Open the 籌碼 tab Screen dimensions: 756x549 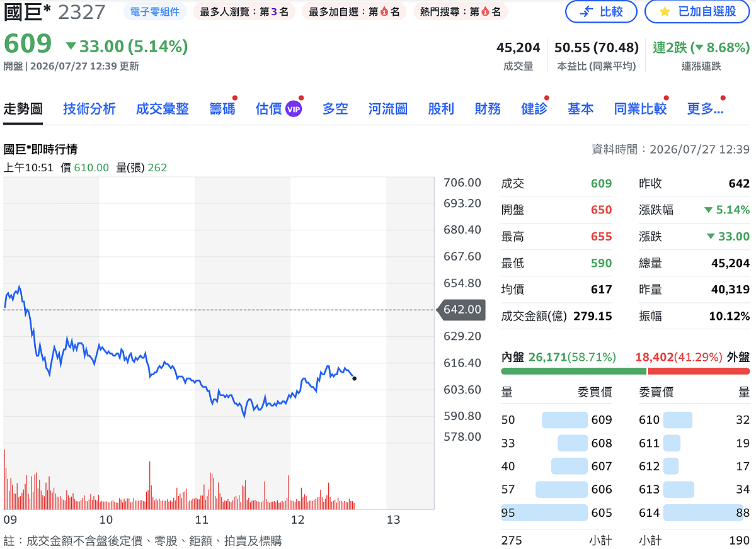[222, 108]
